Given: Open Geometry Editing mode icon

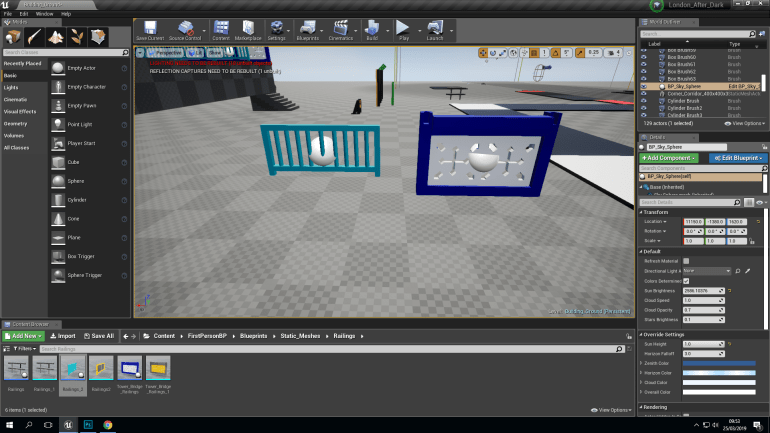Looking at the screenshot, I should [98, 37].
